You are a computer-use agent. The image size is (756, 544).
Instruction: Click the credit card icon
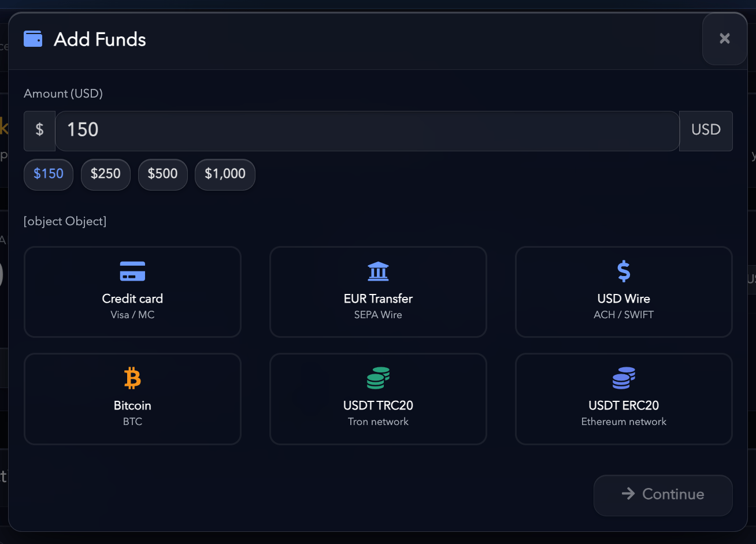pyautogui.click(x=132, y=271)
